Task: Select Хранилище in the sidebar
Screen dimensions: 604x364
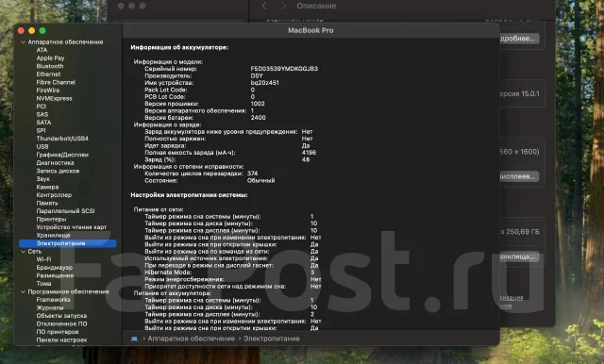Action: point(53,235)
